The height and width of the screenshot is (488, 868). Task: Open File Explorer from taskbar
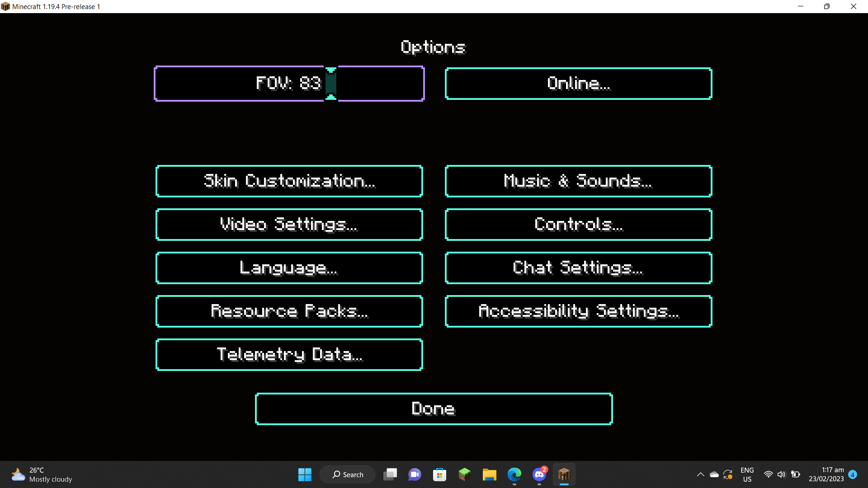point(489,474)
